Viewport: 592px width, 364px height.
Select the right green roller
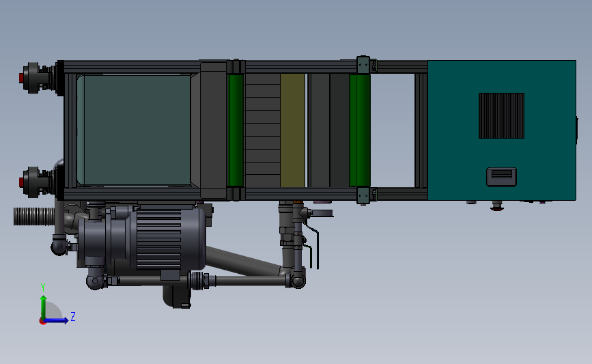click(360, 130)
